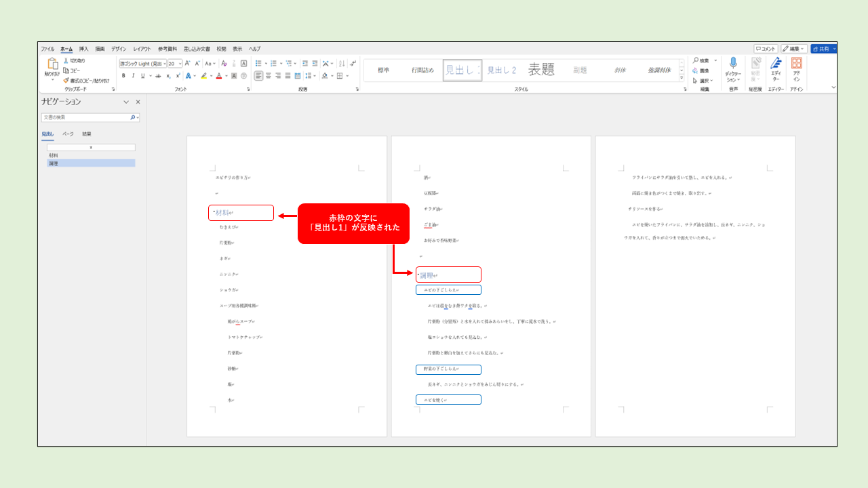The height and width of the screenshot is (488, 868).
Task: Switch to the ページ tab in the navigation pane
Action: pos(68,134)
